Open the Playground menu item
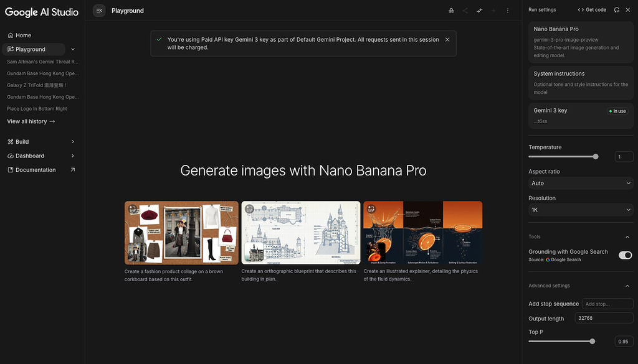 [x=29, y=48]
